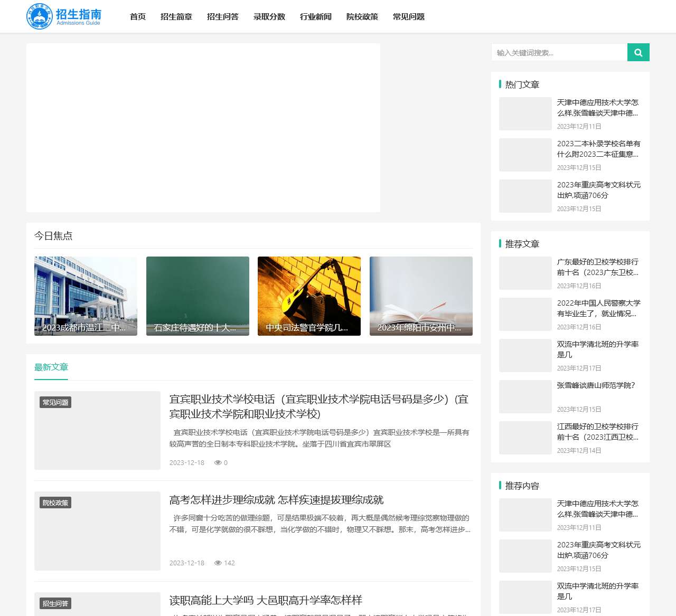The image size is (676, 616).
Task: Click the green marker next to 推荐文章
Action: pos(500,244)
